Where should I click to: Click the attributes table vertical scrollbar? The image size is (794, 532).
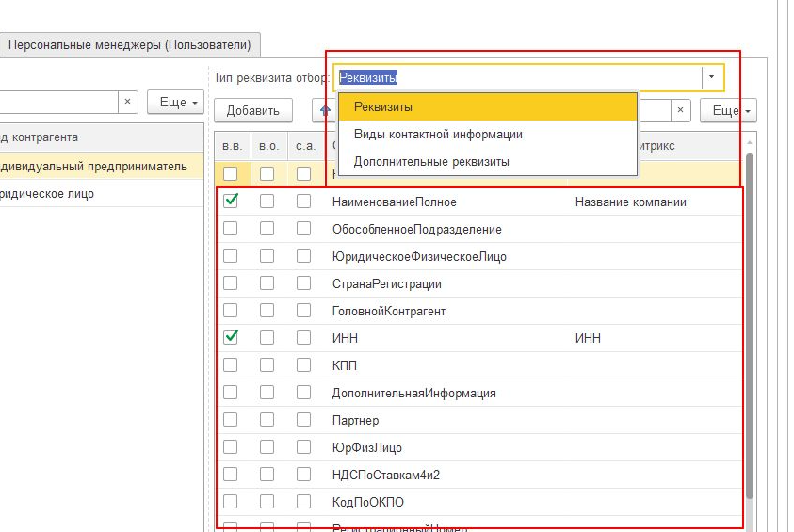750,330
